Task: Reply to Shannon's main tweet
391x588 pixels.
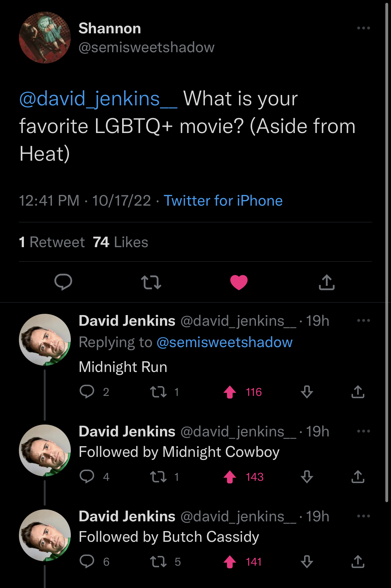Action: tap(63, 282)
